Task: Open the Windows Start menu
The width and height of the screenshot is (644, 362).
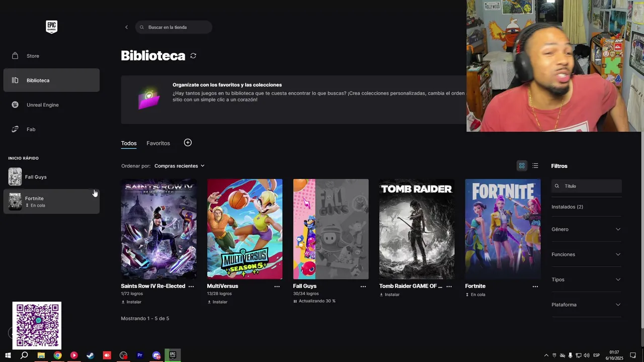Action: click(8, 355)
